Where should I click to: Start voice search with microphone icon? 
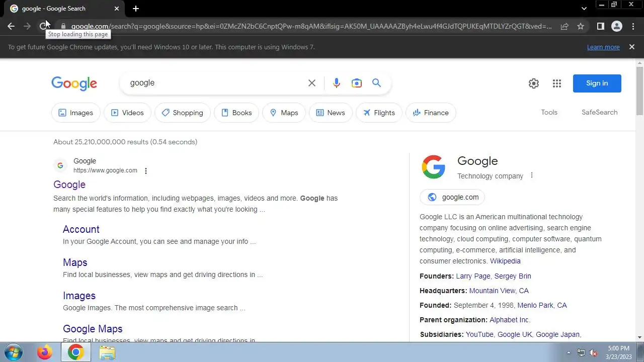(x=337, y=83)
